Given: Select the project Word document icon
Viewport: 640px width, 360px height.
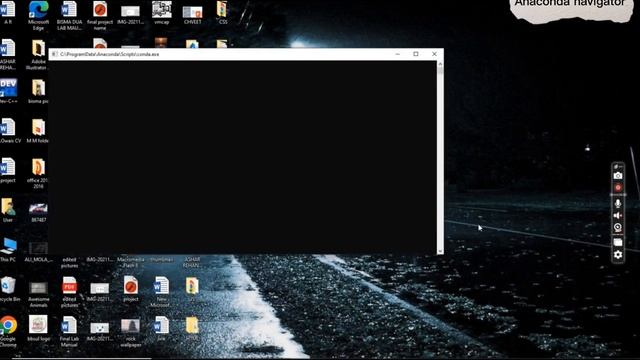Looking at the screenshot, I should click(8, 170).
